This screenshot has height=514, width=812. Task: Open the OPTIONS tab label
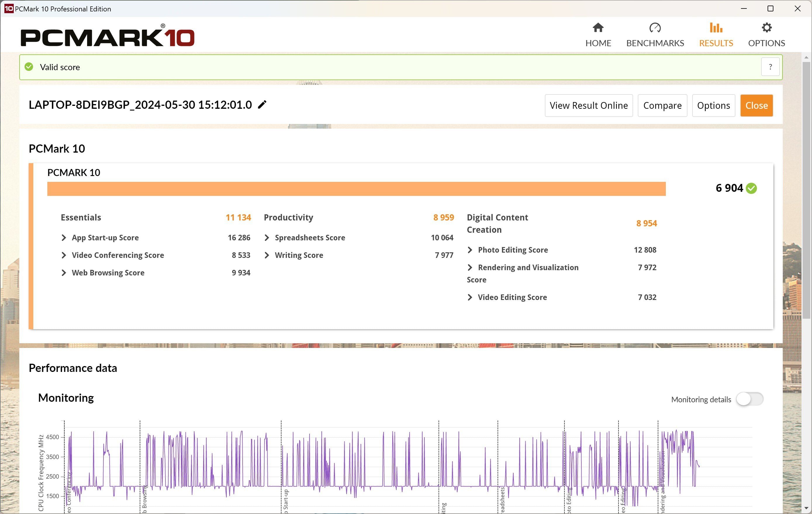coord(766,43)
